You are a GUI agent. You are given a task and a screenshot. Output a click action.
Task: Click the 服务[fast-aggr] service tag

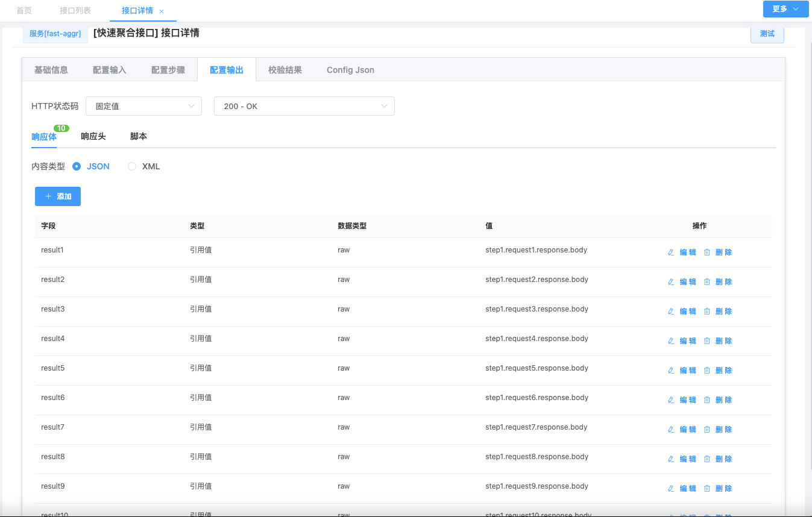(55, 34)
